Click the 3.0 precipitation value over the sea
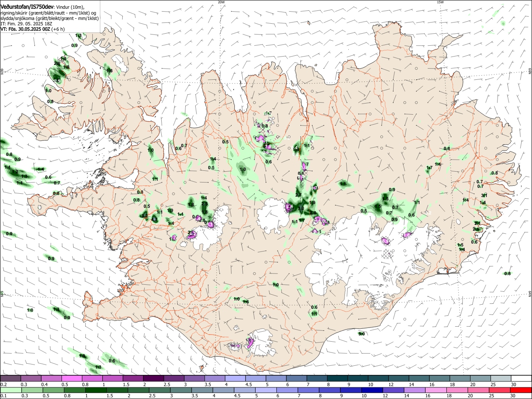The image size is (532, 399). click(362, 334)
